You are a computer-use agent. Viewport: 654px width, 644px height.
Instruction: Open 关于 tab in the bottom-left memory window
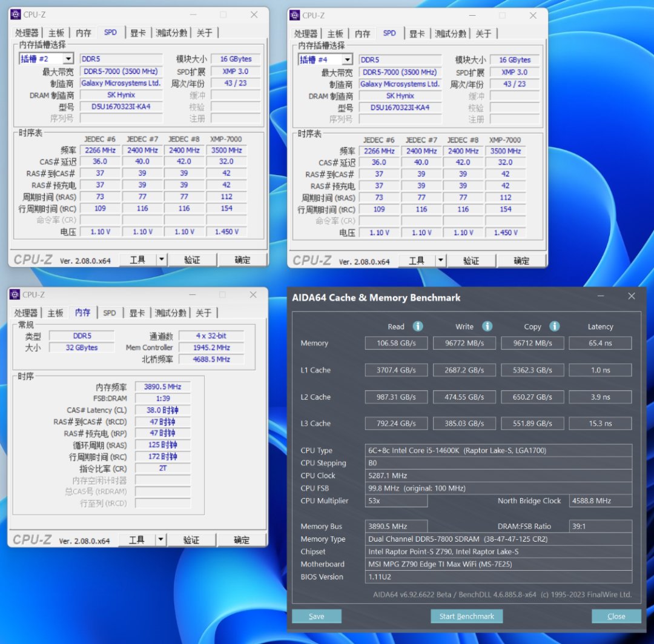pos(203,313)
